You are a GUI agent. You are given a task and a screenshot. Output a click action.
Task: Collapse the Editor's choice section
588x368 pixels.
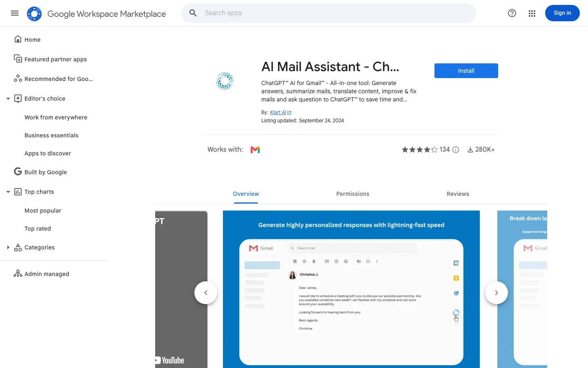[x=8, y=99]
